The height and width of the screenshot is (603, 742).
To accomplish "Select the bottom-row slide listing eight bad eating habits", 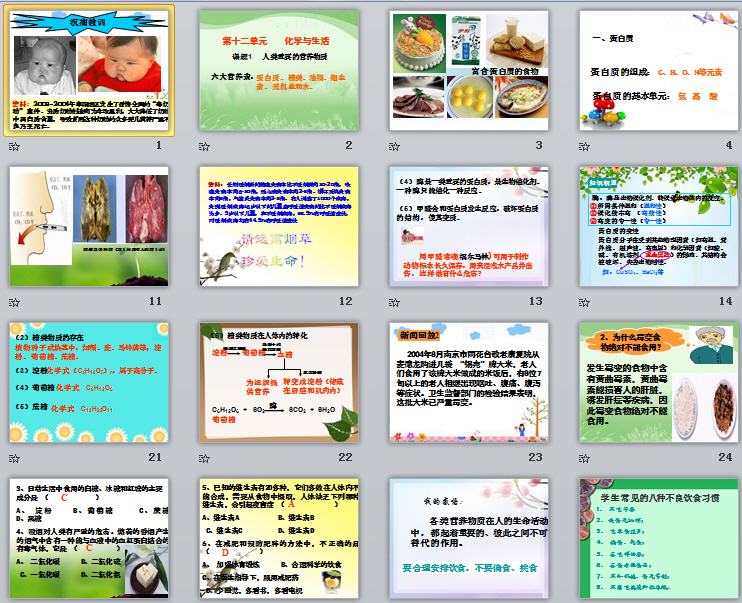I will coord(659,540).
